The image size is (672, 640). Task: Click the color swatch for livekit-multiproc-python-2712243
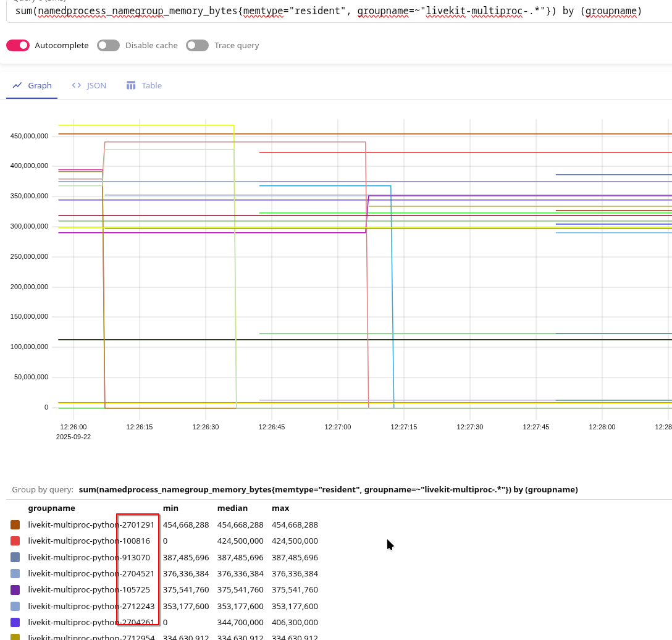pyautogui.click(x=15, y=606)
